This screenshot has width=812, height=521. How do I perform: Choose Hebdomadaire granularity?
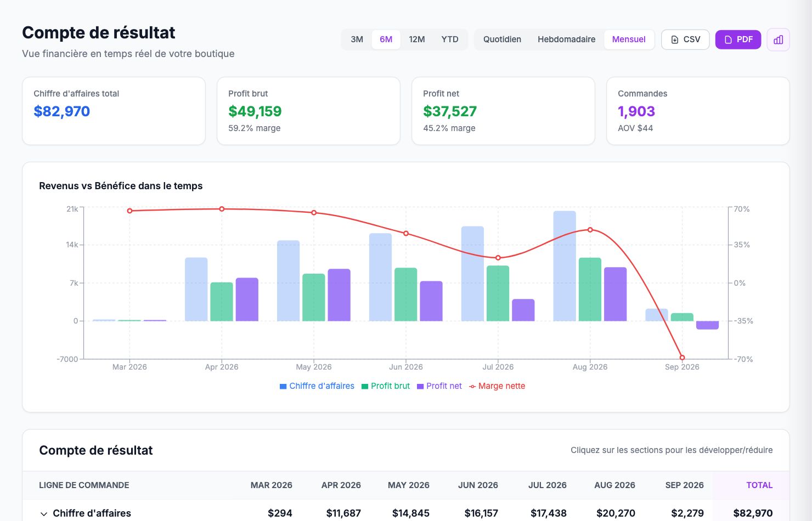click(566, 39)
